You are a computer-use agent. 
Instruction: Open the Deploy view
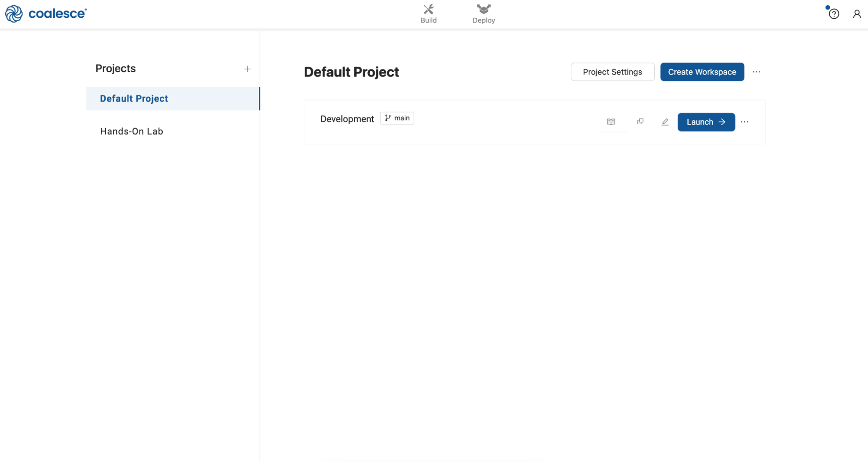(483, 13)
